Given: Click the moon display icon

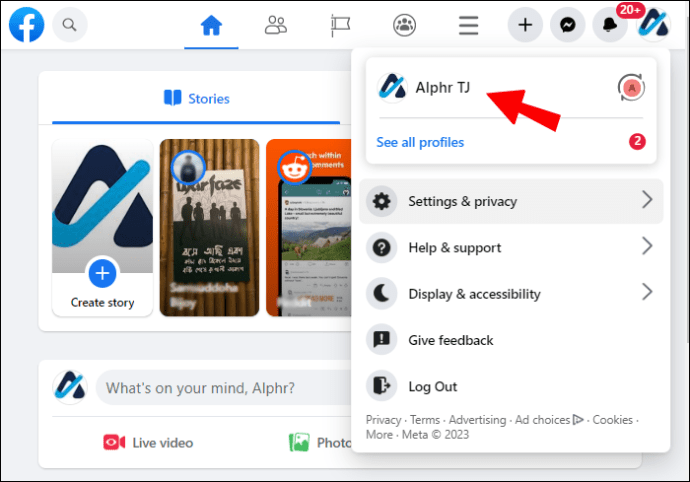Looking at the screenshot, I should pyautogui.click(x=382, y=294).
